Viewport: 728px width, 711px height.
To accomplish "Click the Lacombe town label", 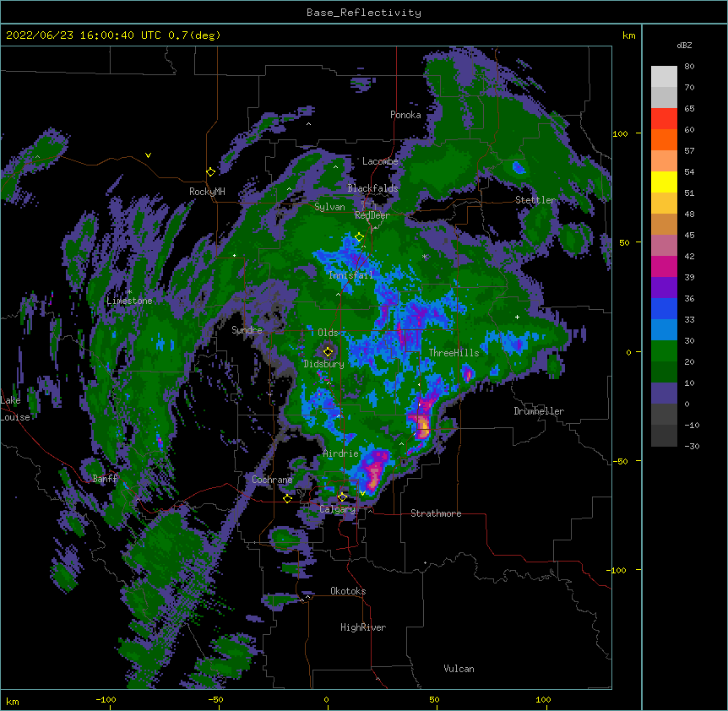I will click(380, 161).
